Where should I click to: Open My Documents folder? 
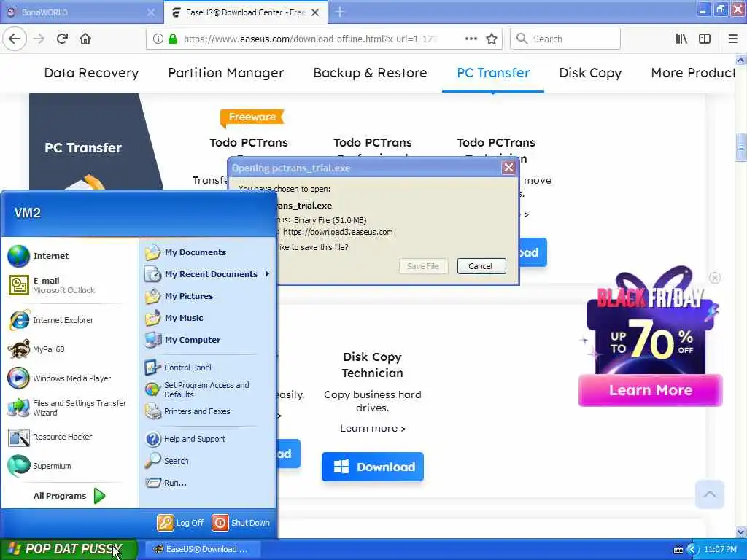pyautogui.click(x=208, y=252)
